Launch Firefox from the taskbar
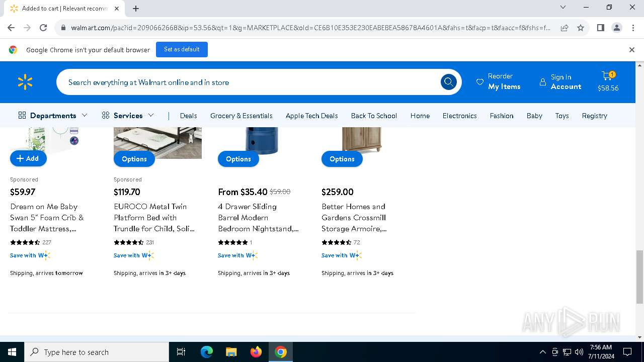This screenshot has width=644, height=362. 256,352
